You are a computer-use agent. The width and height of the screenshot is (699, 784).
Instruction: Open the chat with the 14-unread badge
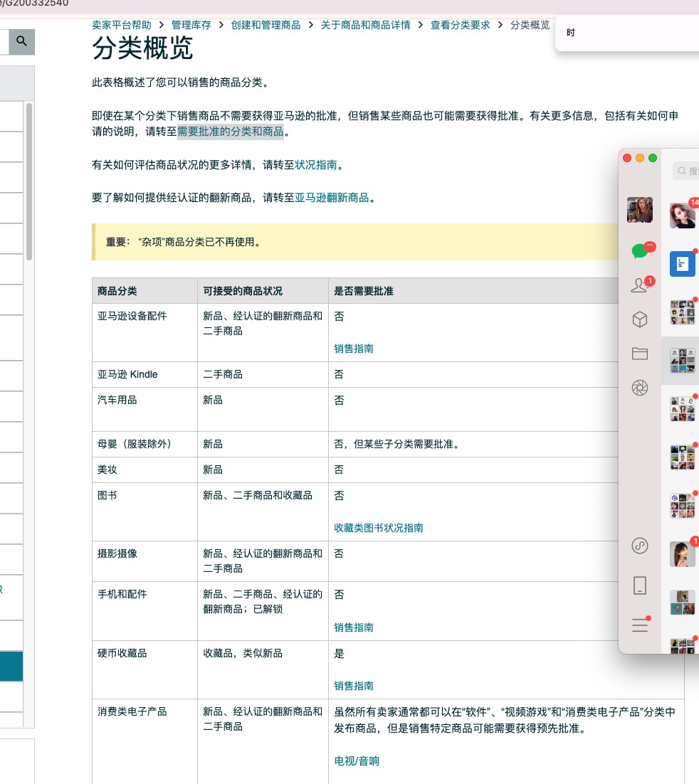pos(683,216)
